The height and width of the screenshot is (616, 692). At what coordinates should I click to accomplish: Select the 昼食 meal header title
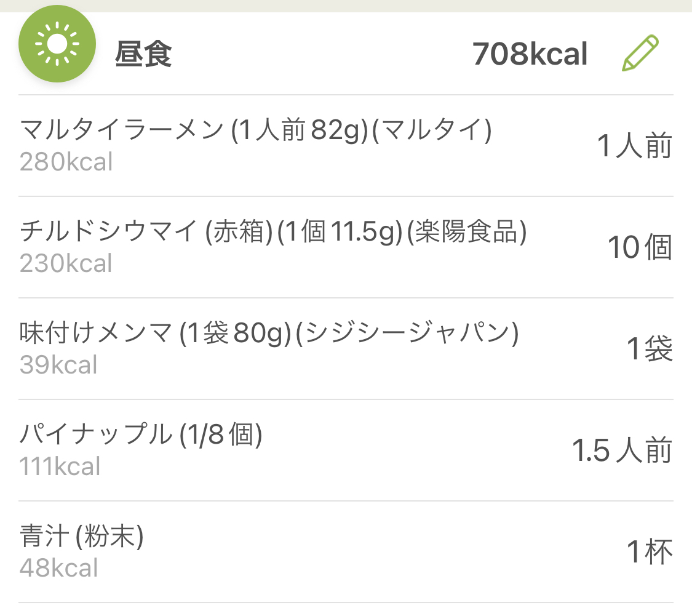click(143, 54)
